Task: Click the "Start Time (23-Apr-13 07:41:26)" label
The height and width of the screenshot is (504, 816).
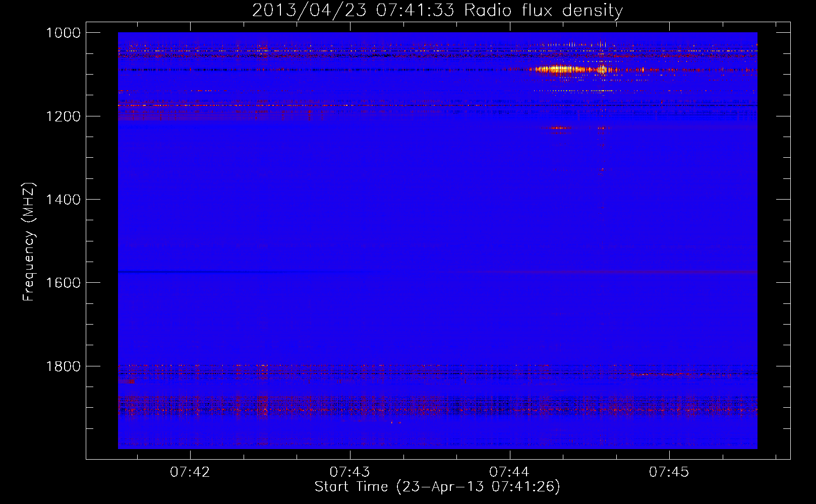Action: (437, 487)
